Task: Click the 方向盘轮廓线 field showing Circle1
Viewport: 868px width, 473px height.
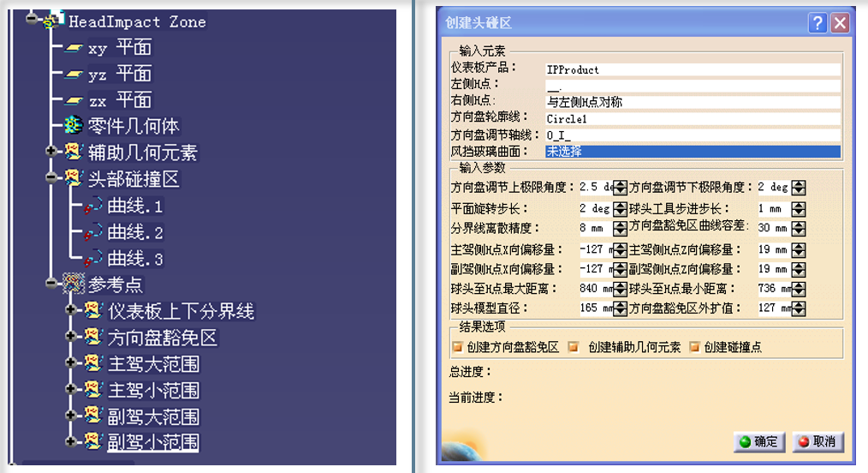Action: point(693,118)
